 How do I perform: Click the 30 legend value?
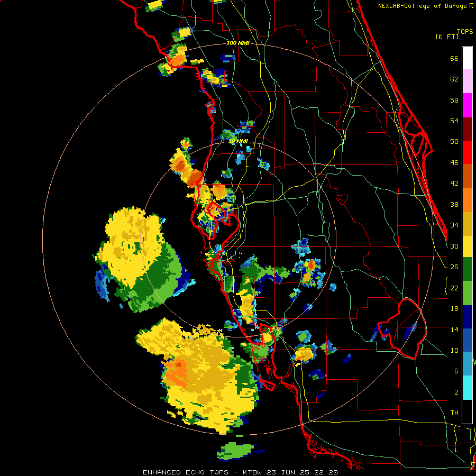click(454, 246)
